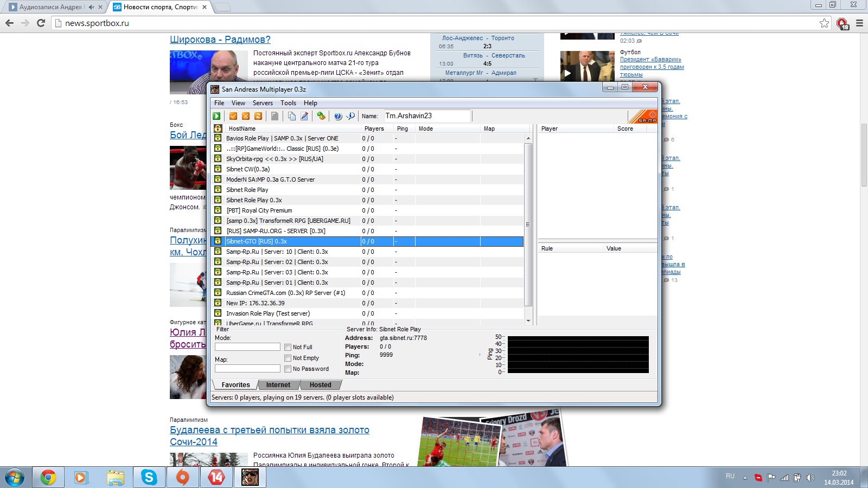Show hidden tray icons arrow
The image size is (868, 488).
pos(745,478)
